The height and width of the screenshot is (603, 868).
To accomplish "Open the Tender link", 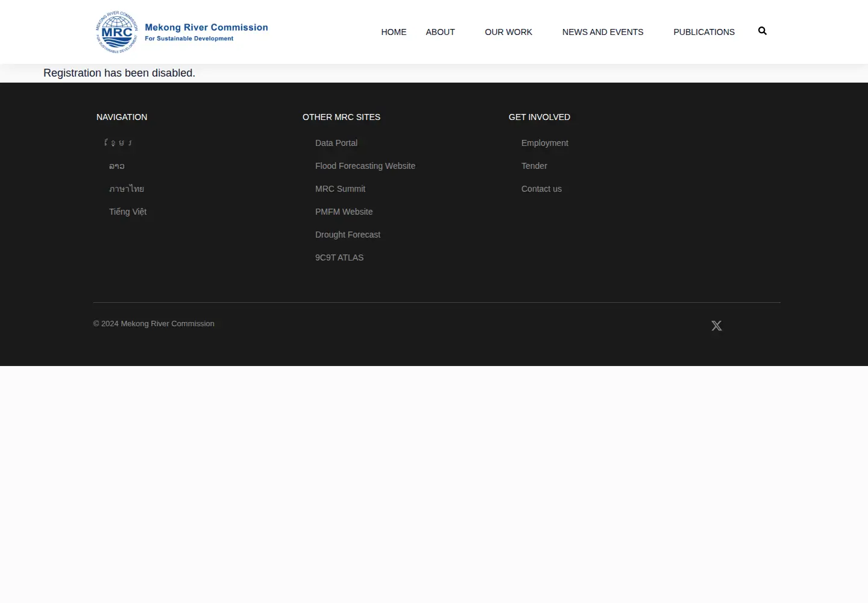I will coord(534,166).
